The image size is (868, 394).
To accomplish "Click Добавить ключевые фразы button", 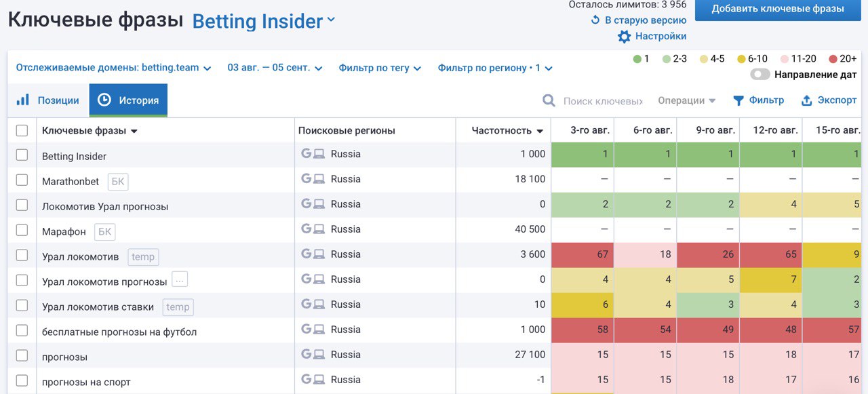I will (x=778, y=9).
